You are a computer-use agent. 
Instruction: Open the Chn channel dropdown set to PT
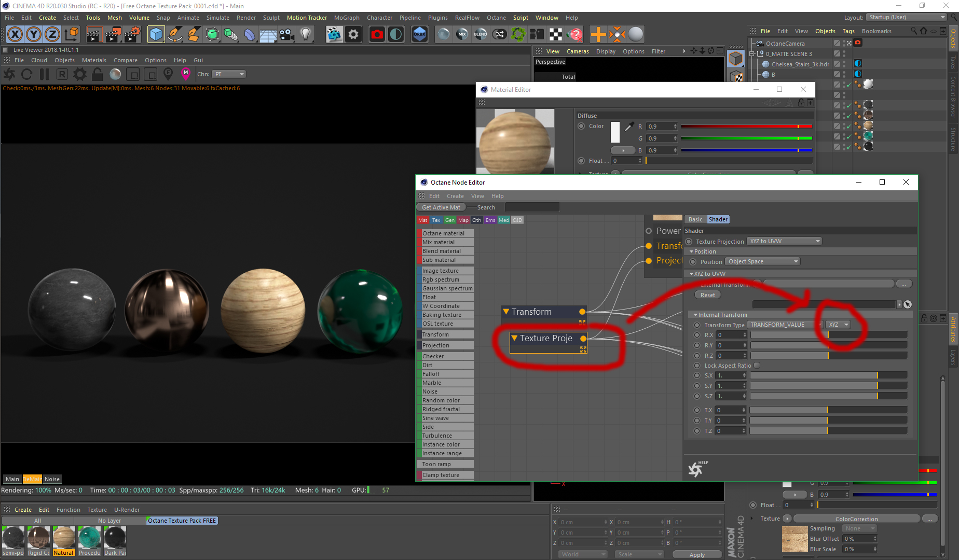[229, 74]
